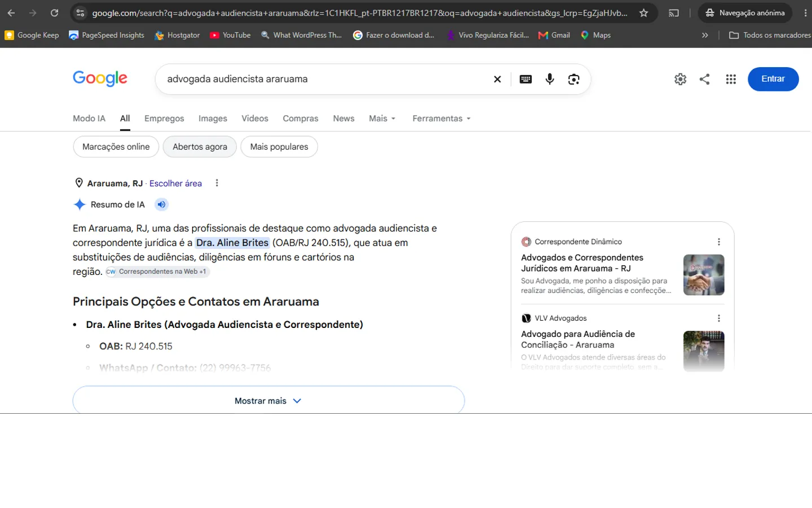Open the Correspondentes na Web source chip
This screenshot has height=508, width=812.
[x=157, y=271]
